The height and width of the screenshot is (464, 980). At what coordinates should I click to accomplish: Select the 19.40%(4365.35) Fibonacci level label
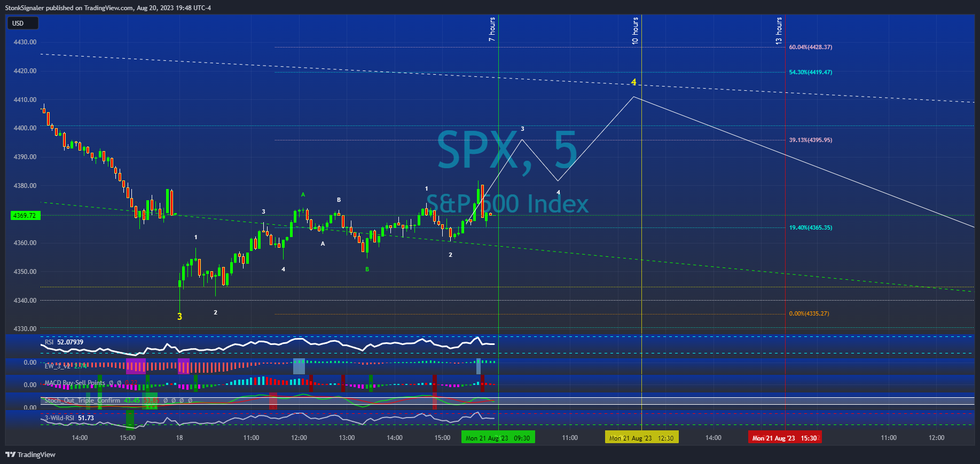pyautogui.click(x=810, y=227)
